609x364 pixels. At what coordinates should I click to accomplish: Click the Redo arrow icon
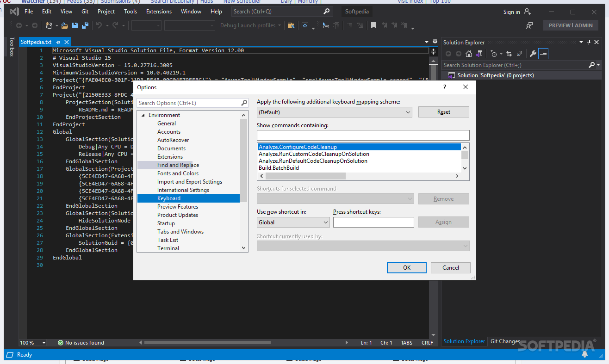pyautogui.click(x=115, y=25)
